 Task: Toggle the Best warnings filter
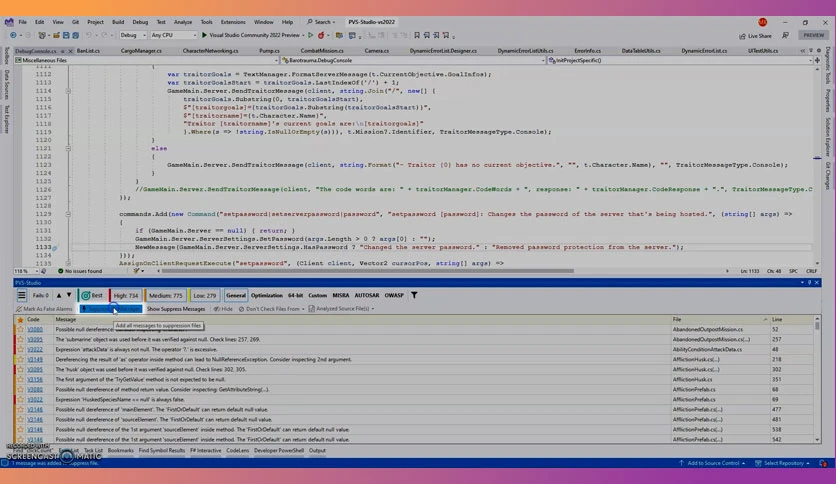coord(92,295)
